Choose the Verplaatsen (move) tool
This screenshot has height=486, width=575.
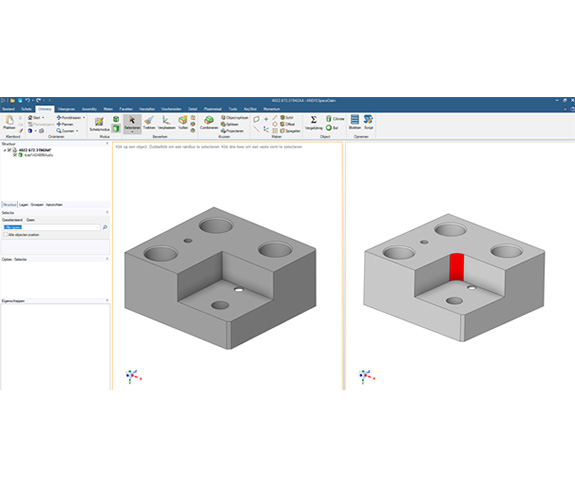click(x=166, y=123)
